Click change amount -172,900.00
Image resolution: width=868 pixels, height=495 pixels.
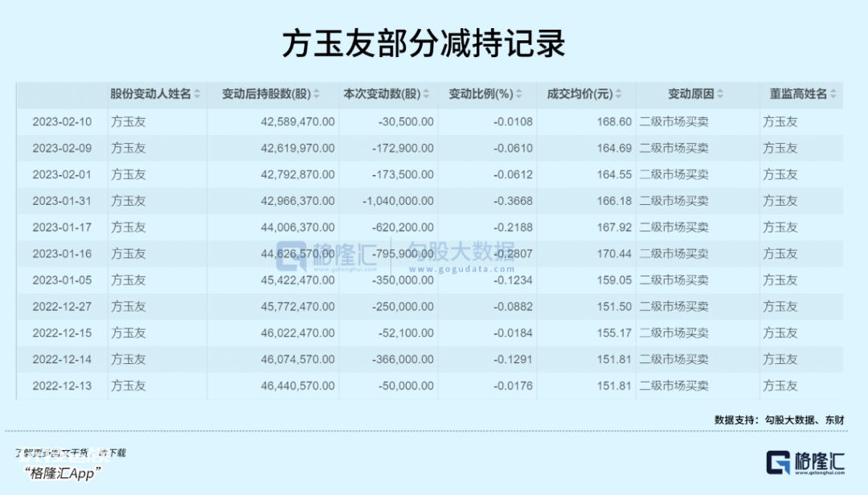point(403,149)
